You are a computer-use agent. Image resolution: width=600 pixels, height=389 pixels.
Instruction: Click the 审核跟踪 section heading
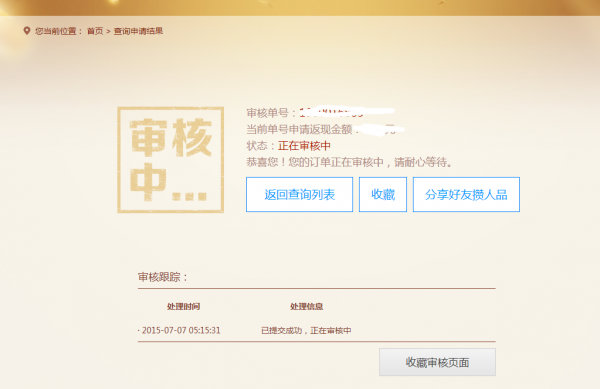point(163,277)
